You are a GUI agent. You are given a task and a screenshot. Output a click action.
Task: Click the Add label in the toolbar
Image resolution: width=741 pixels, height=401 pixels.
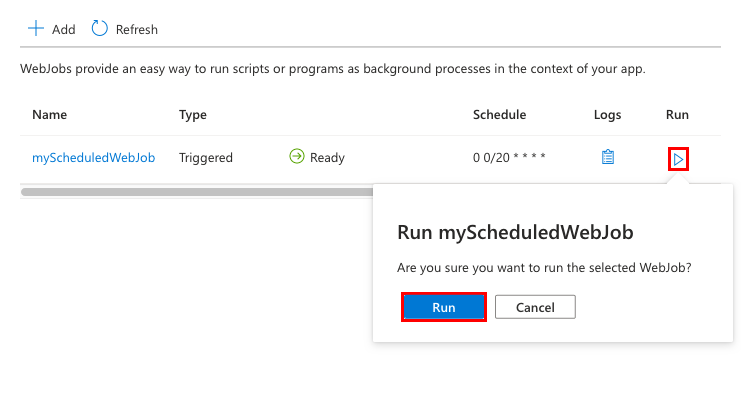pos(64,30)
